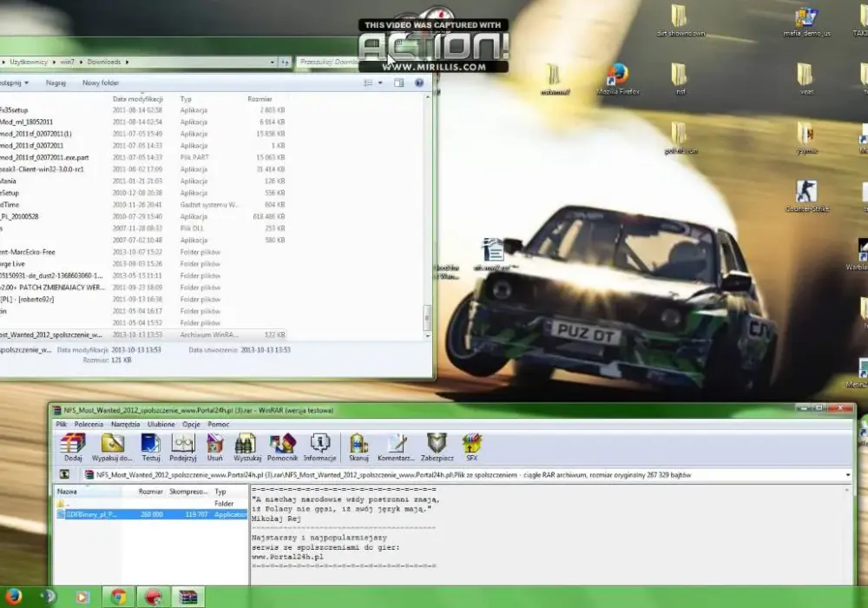This screenshot has width=868, height=608.
Task: Select the Mod_ml_18052011 file in Explorer
Action: [143, 122]
